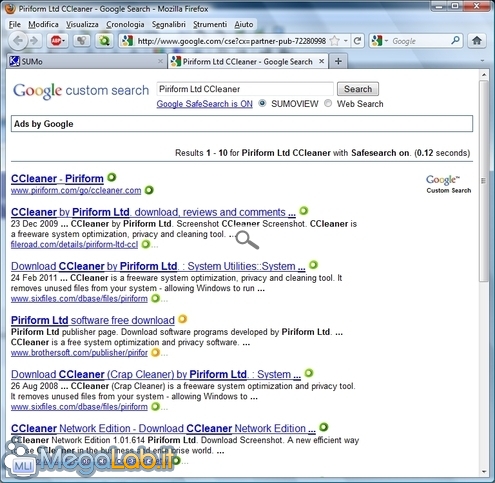This screenshot has height=483, width=495.
Task: Click the Google Custom Search branding logo at right
Action: click(x=449, y=184)
